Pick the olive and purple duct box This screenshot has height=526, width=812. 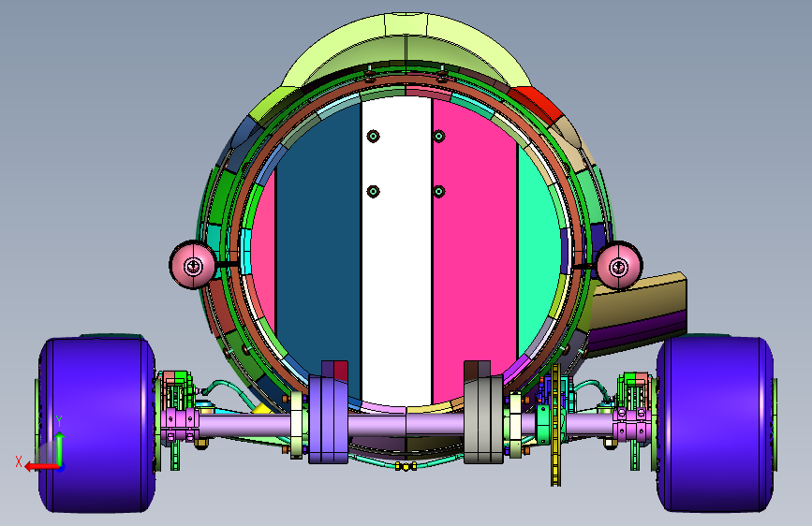(640, 314)
